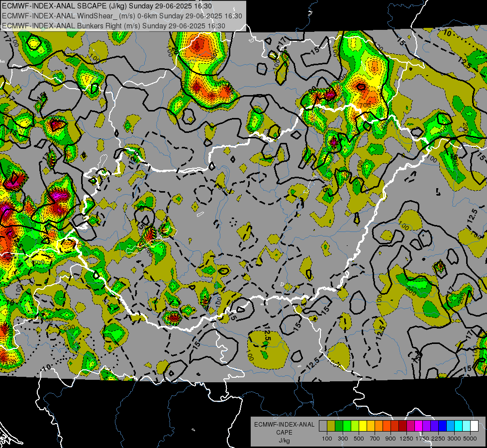Click the legend value 700
The height and width of the screenshot is (448, 487).
point(375,439)
